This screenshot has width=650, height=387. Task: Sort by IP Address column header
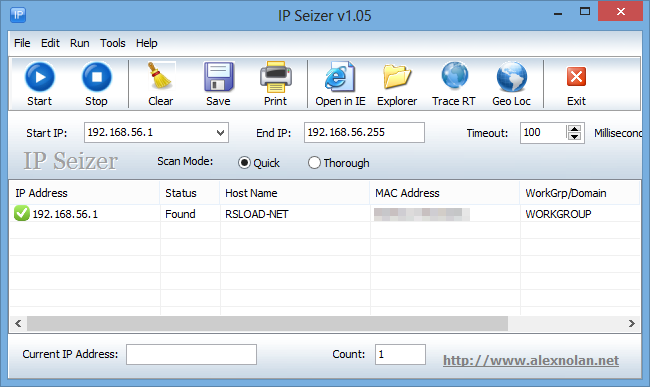(x=85, y=193)
